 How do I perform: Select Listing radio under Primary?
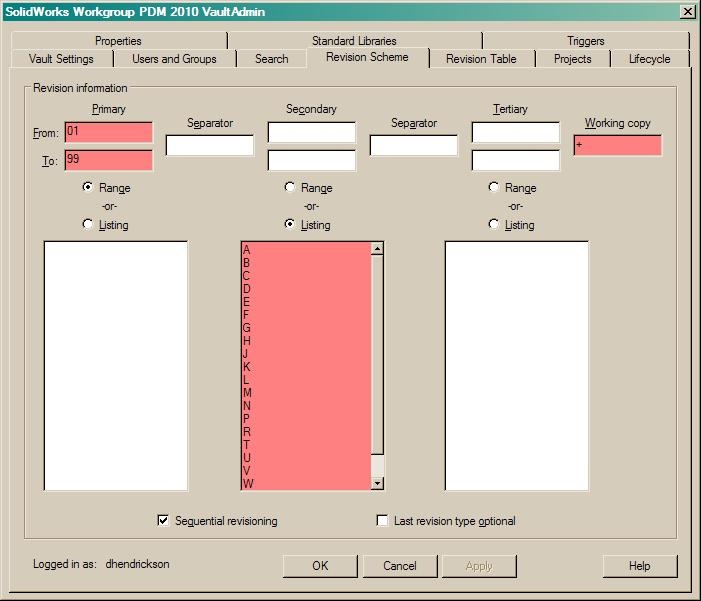point(88,224)
